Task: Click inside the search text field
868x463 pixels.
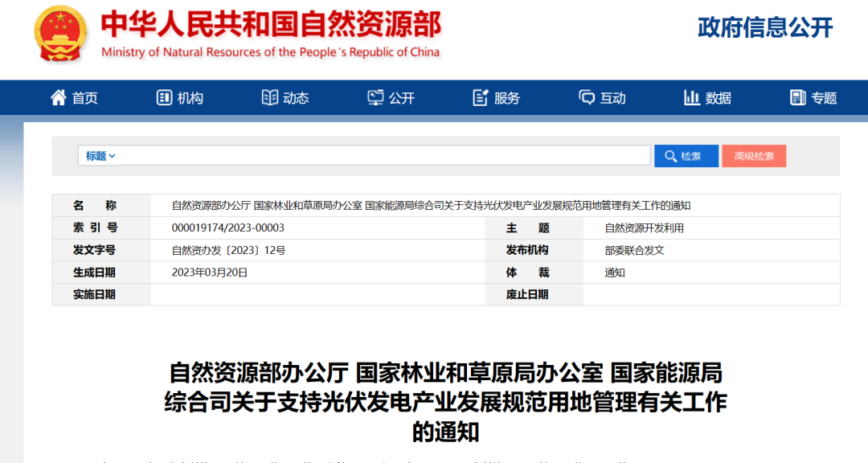Action: coord(384,156)
